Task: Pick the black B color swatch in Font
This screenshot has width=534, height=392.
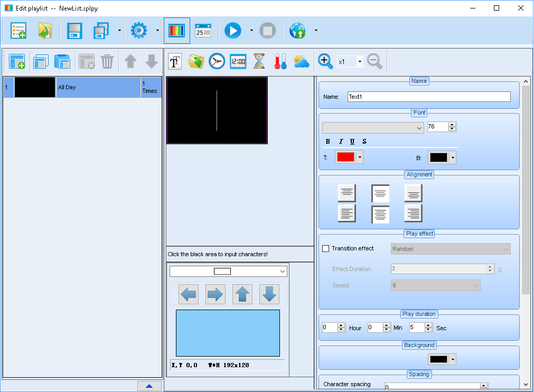Action: [x=438, y=157]
